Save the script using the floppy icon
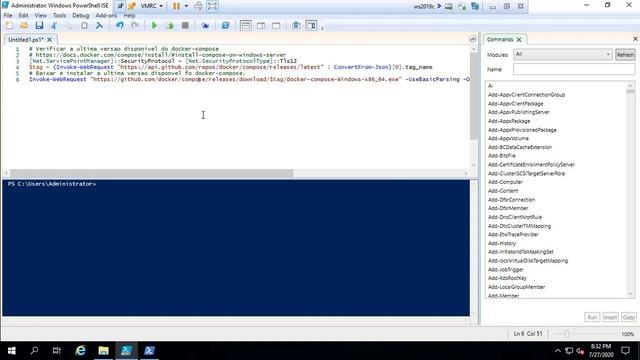This screenshot has height=360, width=640. click(x=39, y=26)
